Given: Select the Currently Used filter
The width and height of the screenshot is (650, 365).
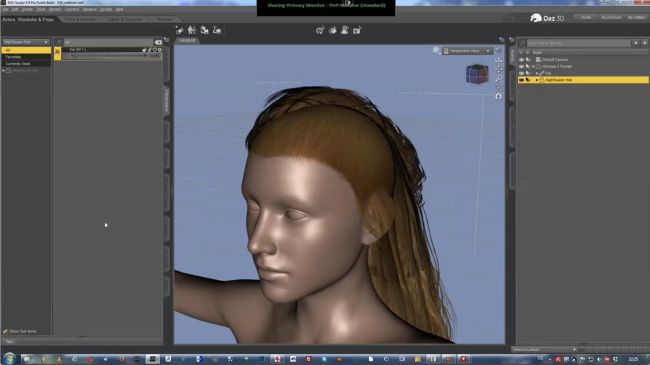Looking at the screenshot, I should tap(18, 64).
